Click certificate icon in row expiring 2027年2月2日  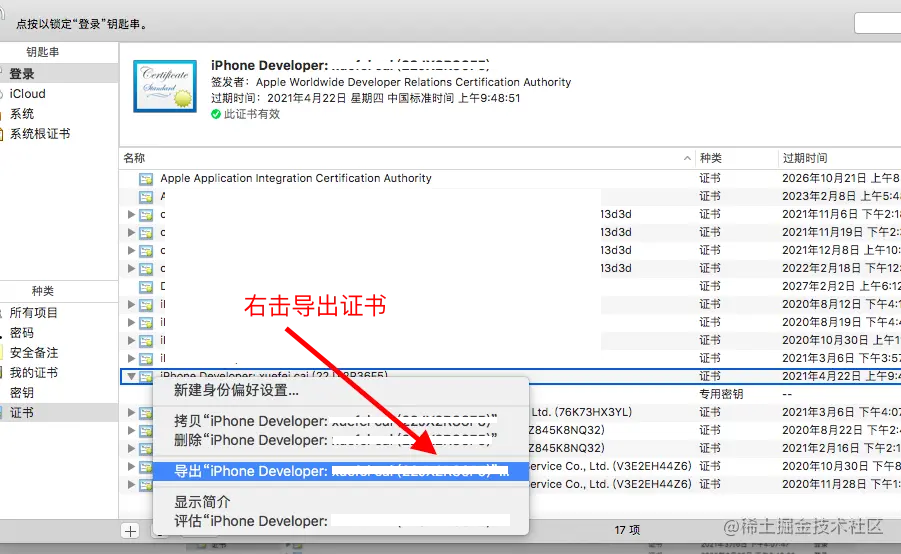click(x=146, y=286)
